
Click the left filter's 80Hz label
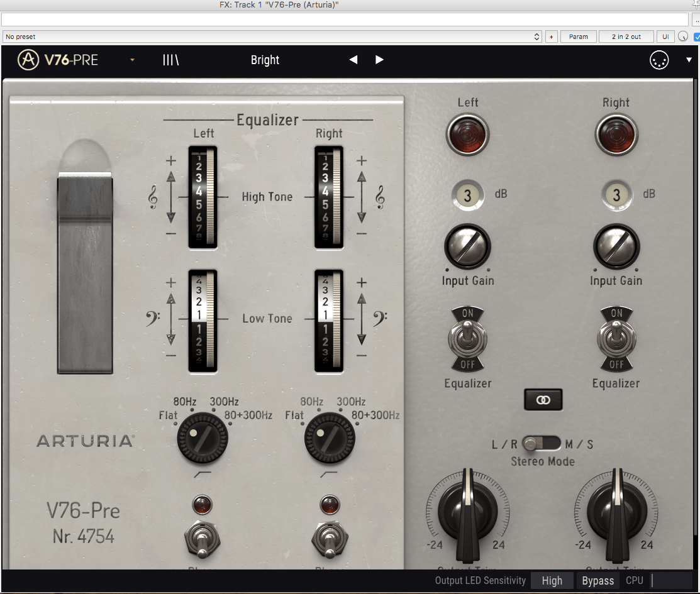[184, 401]
